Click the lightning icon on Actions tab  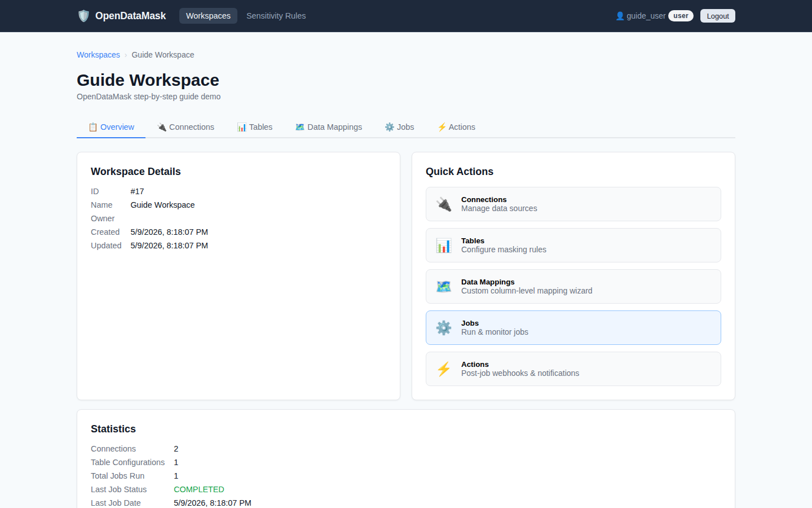coord(442,127)
